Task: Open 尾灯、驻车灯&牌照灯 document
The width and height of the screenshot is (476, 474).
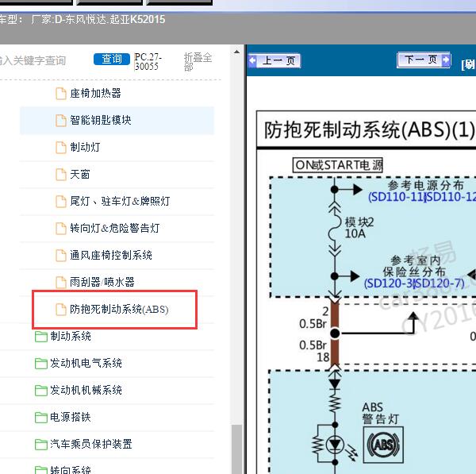Action: click(x=120, y=201)
